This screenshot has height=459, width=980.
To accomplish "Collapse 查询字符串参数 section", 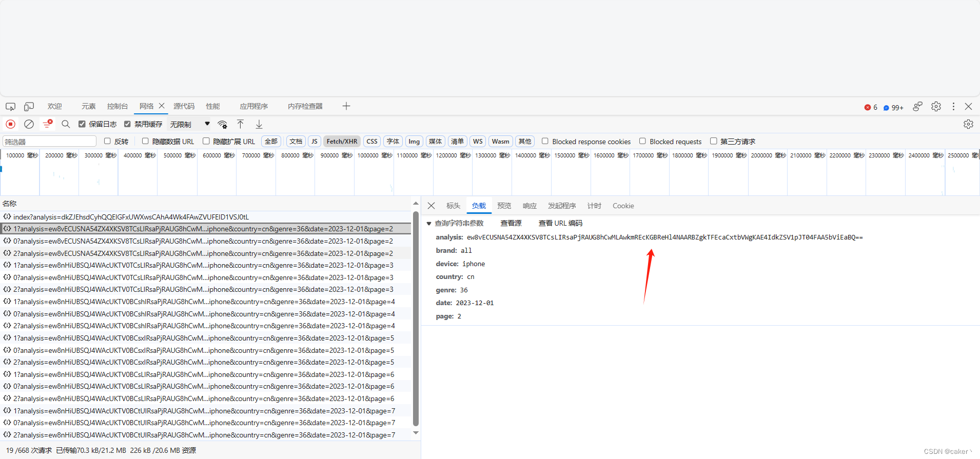I will click(x=429, y=223).
